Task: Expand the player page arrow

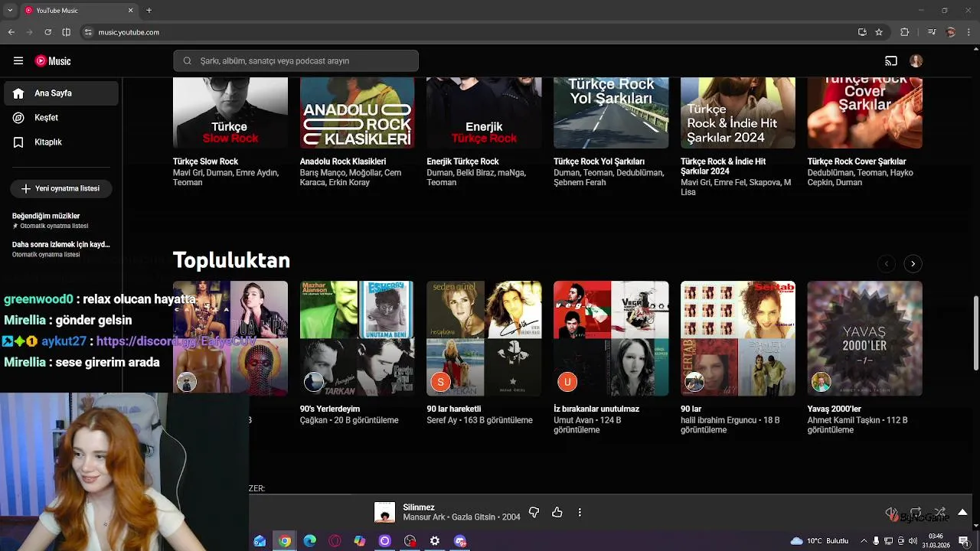Action: click(962, 512)
